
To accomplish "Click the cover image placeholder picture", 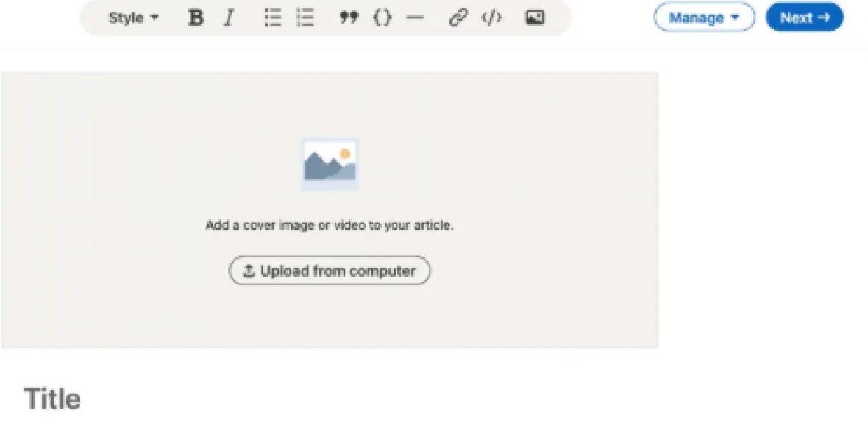I will point(330,164).
